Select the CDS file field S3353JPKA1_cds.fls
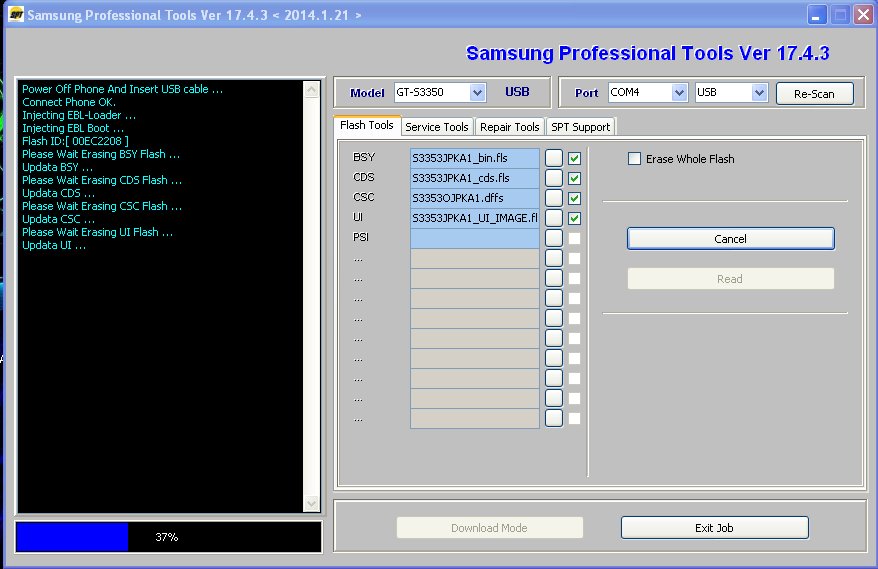Image resolution: width=878 pixels, height=569 pixels. pyautogui.click(x=475, y=178)
